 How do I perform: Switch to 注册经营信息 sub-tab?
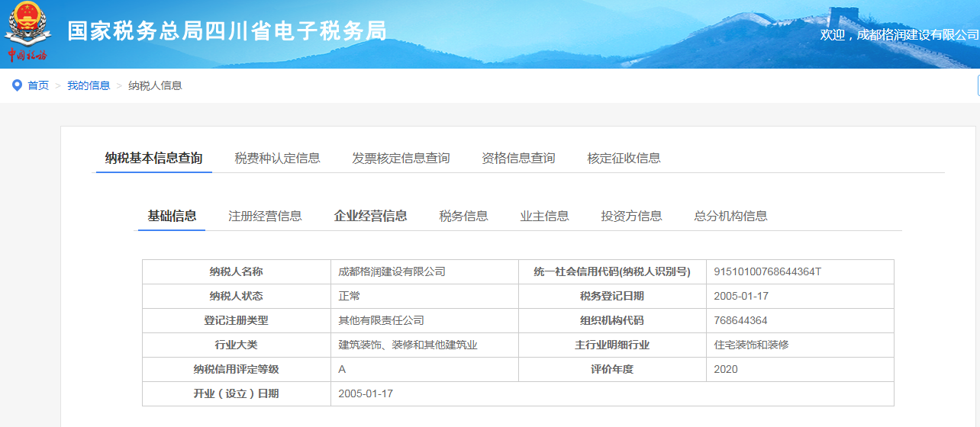point(265,216)
